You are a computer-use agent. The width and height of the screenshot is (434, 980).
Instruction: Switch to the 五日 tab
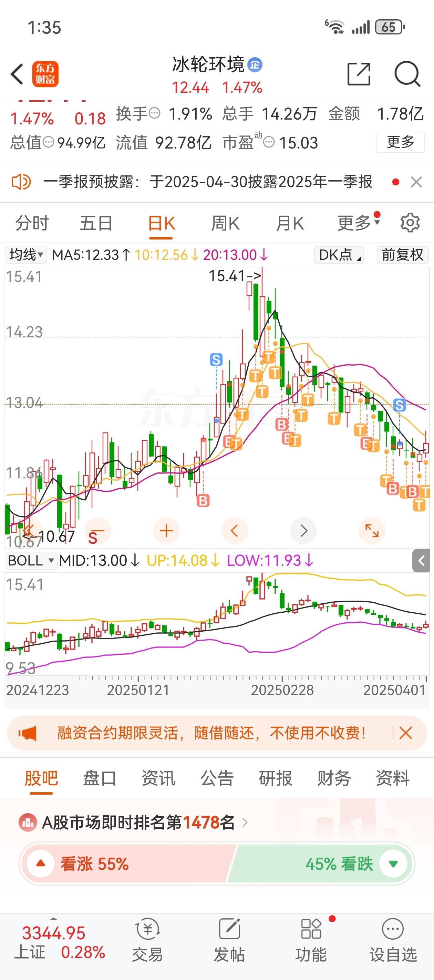click(96, 223)
